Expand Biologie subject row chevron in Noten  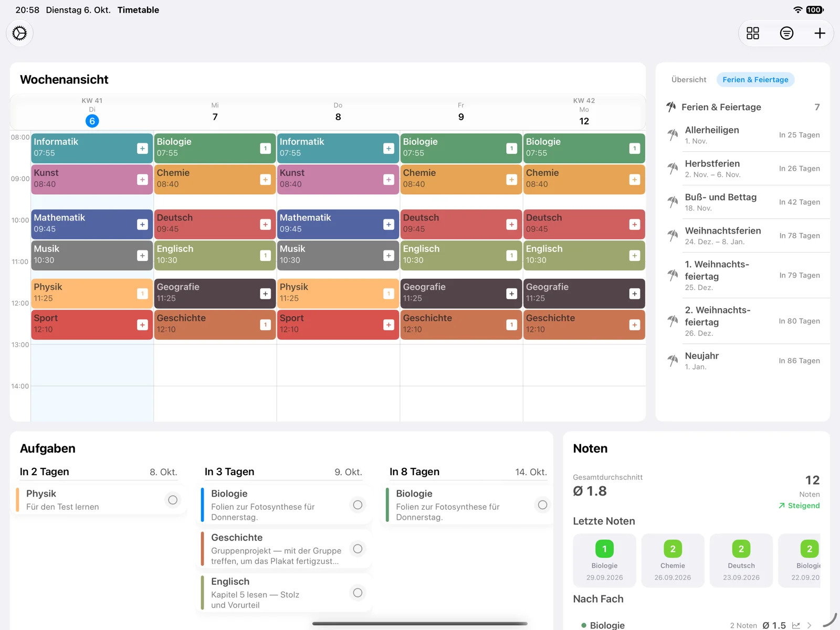point(810,625)
